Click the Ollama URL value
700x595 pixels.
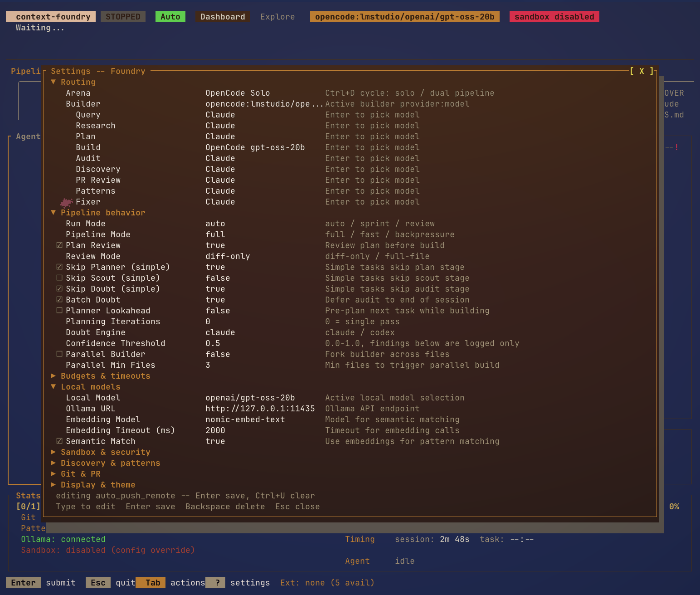[260, 409]
